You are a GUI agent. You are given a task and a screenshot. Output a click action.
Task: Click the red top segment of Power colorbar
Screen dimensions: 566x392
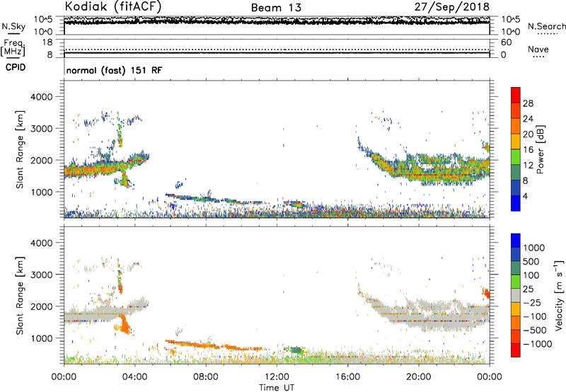pos(516,96)
